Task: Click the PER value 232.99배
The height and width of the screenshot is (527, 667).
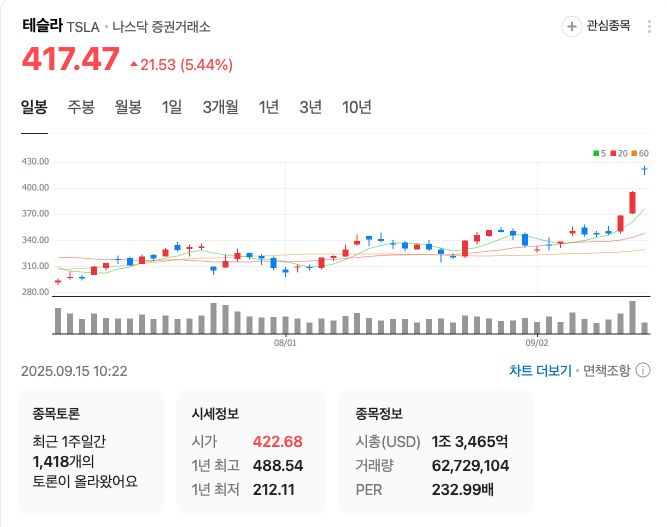Action: [x=463, y=490]
